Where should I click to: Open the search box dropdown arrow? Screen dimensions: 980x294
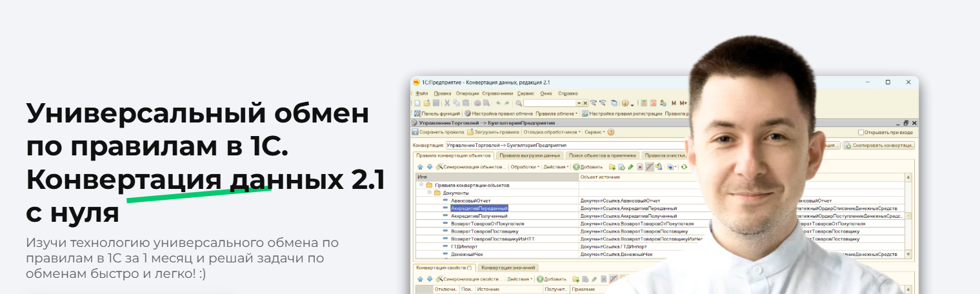click(579, 103)
